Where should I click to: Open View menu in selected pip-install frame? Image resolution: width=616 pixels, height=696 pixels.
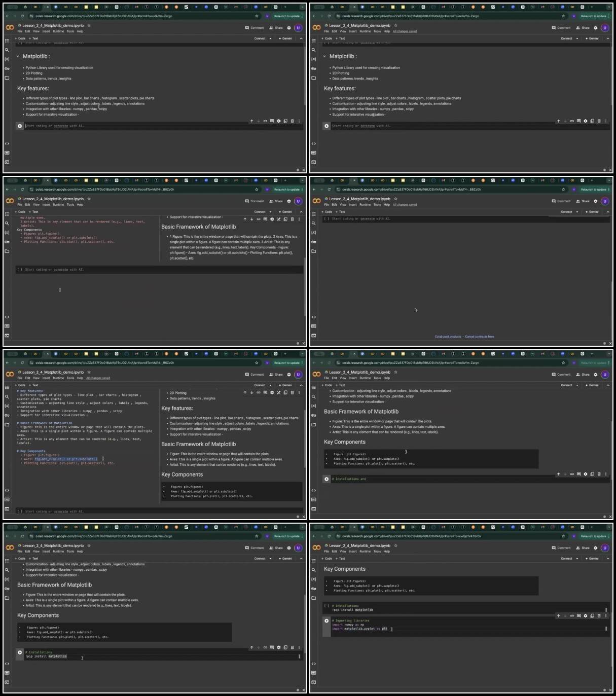tap(36, 552)
